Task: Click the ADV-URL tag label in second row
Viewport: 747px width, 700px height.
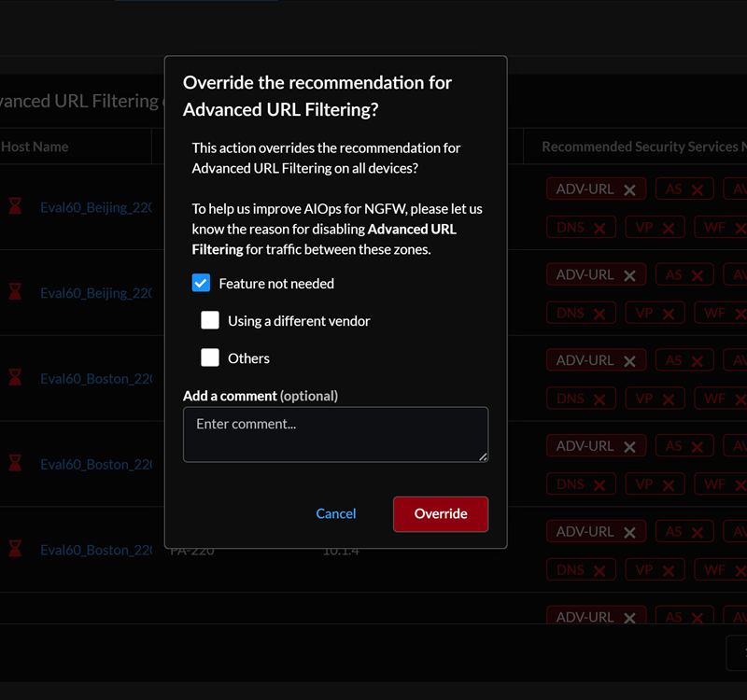Action: pyautogui.click(x=585, y=275)
